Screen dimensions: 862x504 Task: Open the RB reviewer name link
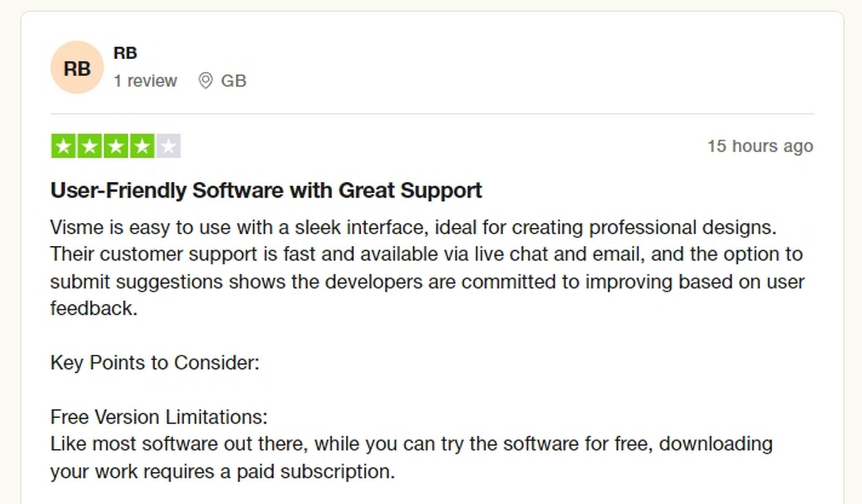click(x=125, y=53)
